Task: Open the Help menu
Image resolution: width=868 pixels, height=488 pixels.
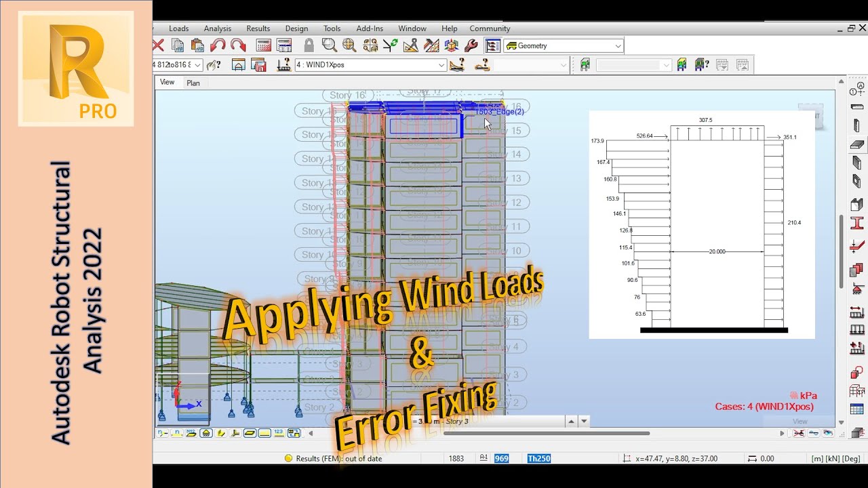Action: 449,28
